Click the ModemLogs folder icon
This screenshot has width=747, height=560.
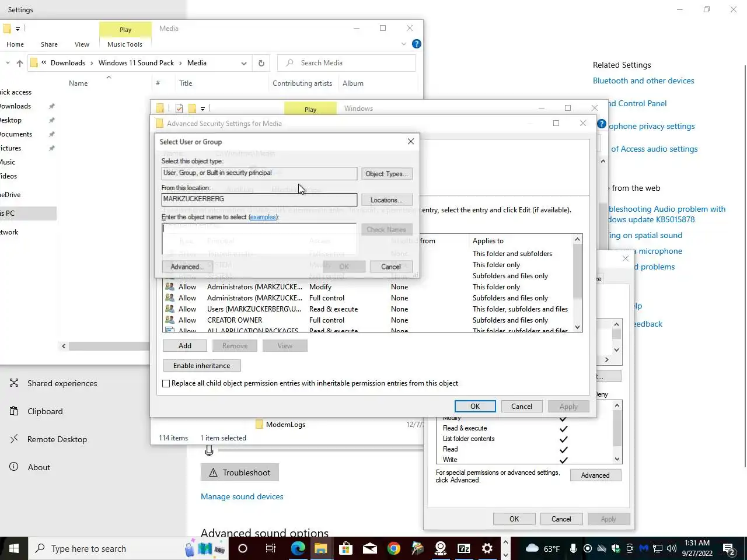[260, 425]
